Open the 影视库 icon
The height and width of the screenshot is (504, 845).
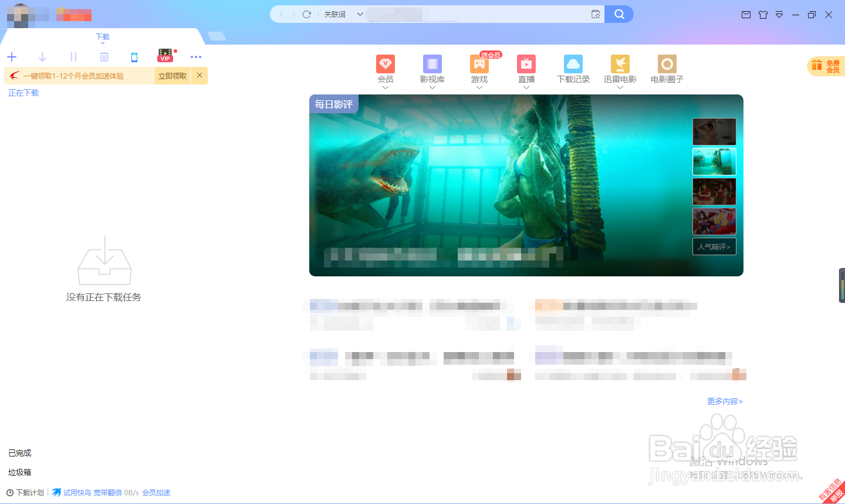pos(432,64)
